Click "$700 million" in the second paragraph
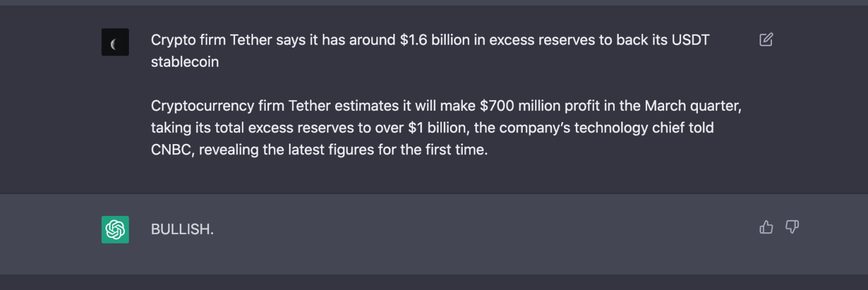Viewport: 868px width, 290px height. click(519, 106)
